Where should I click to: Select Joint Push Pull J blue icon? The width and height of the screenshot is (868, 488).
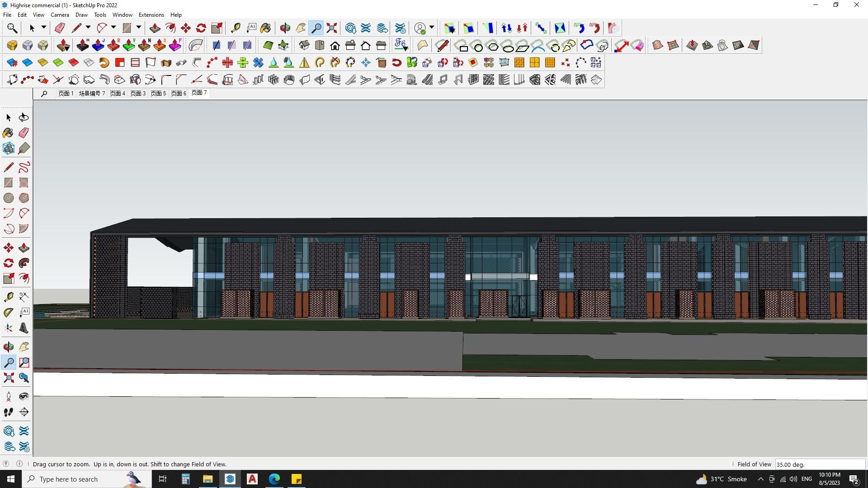(98, 45)
